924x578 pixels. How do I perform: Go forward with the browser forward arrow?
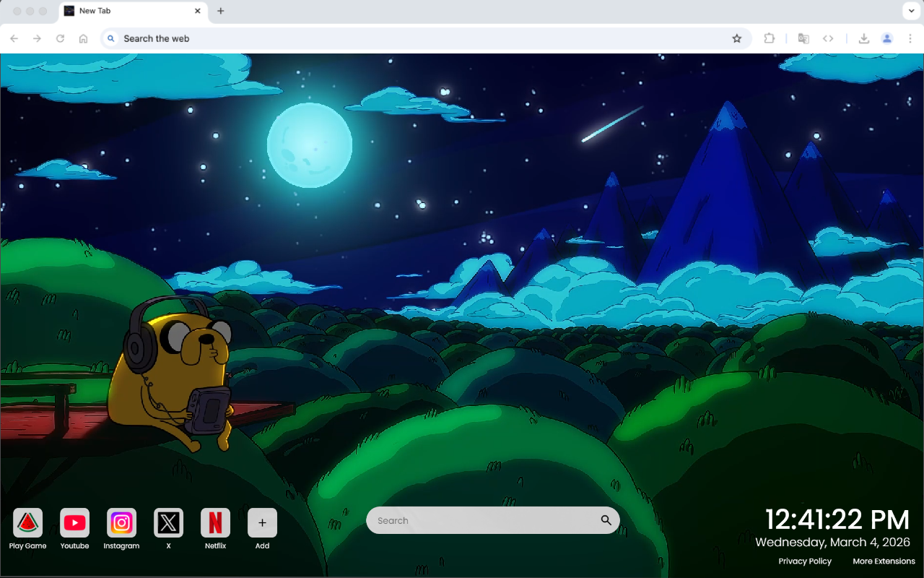(38, 38)
